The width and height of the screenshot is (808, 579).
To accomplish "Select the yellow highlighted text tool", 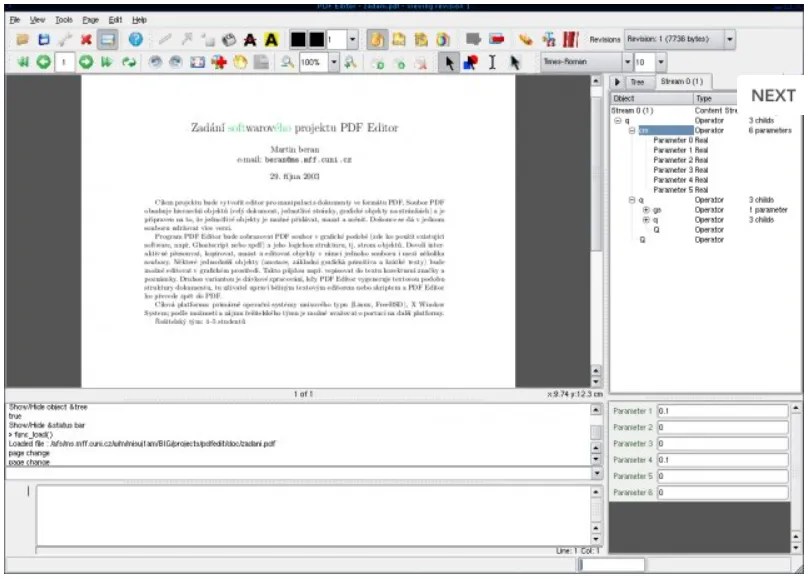I will [270, 41].
